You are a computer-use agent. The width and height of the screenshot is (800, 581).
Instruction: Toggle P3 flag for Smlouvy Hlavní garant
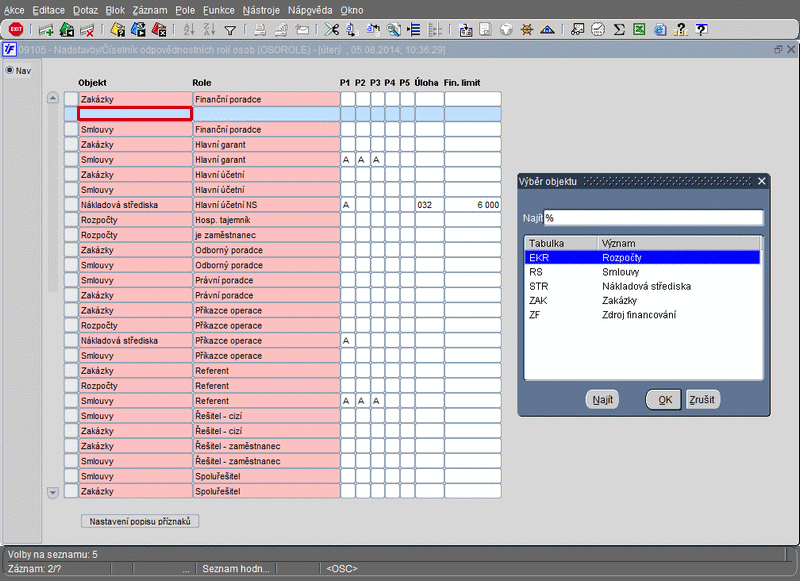pyautogui.click(x=377, y=160)
